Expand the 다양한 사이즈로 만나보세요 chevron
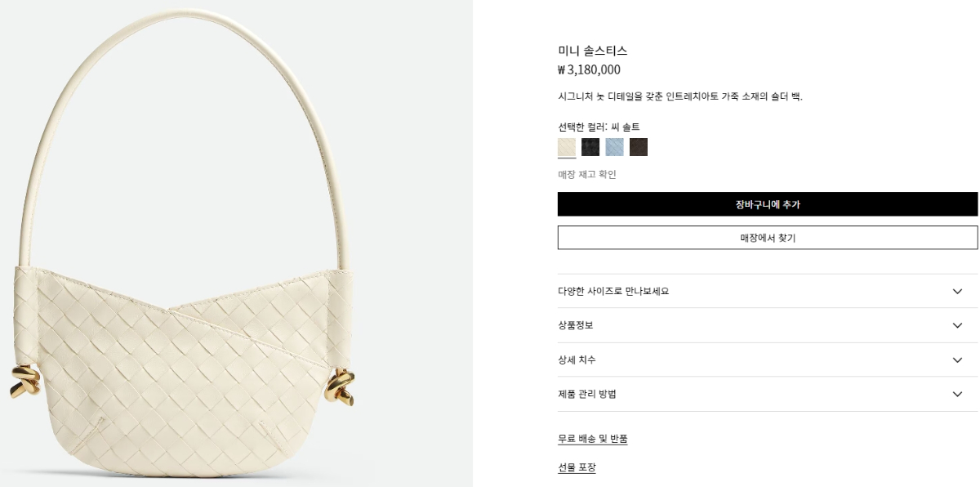The height and width of the screenshot is (487, 980). point(958,292)
